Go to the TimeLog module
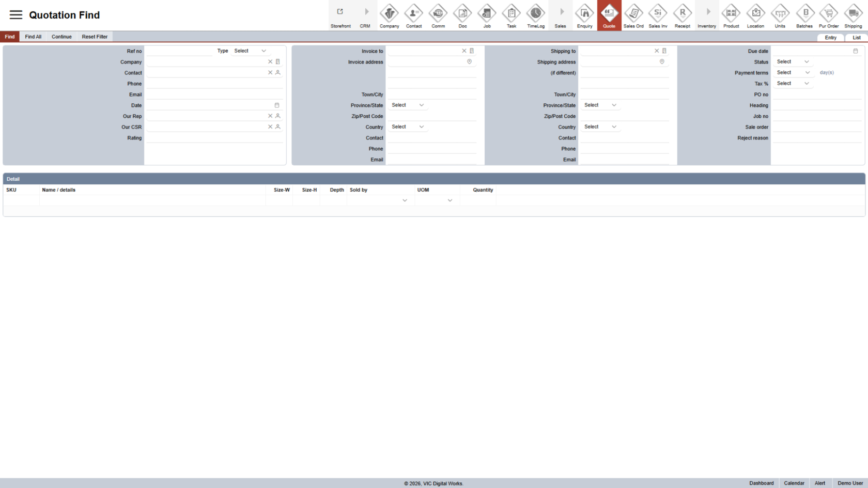Viewport: 868px width, 488px height. (x=535, y=15)
